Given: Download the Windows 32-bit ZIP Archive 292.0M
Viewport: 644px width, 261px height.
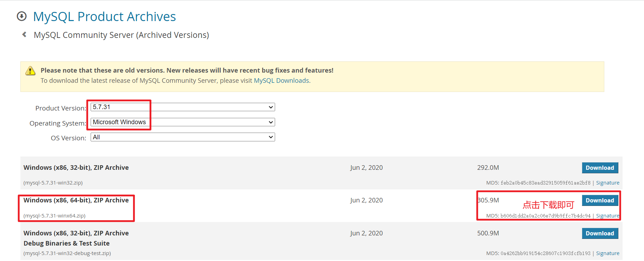Looking at the screenshot, I should 600,168.
